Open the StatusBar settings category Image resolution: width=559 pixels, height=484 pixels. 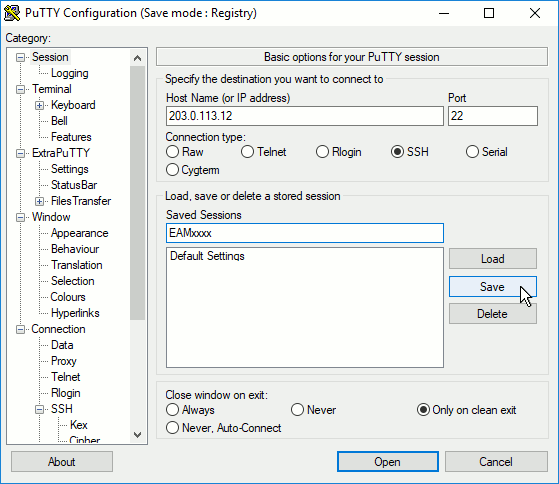74,185
